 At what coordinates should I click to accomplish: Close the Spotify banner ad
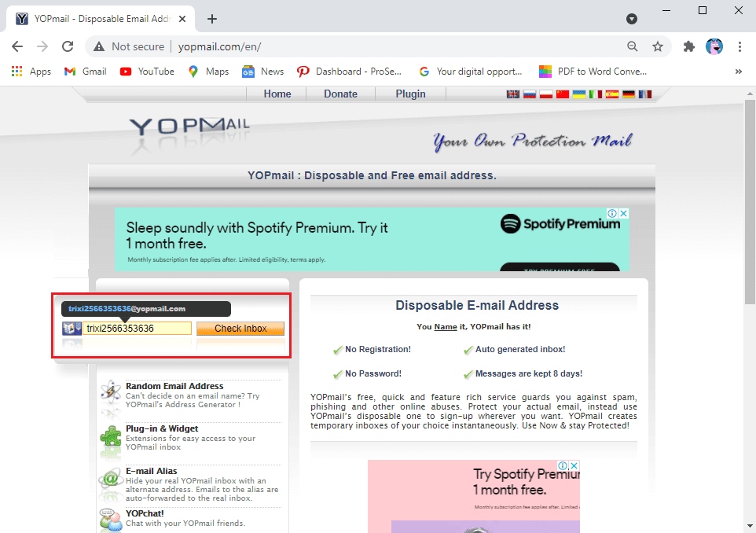pyautogui.click(x=624, y=213)
